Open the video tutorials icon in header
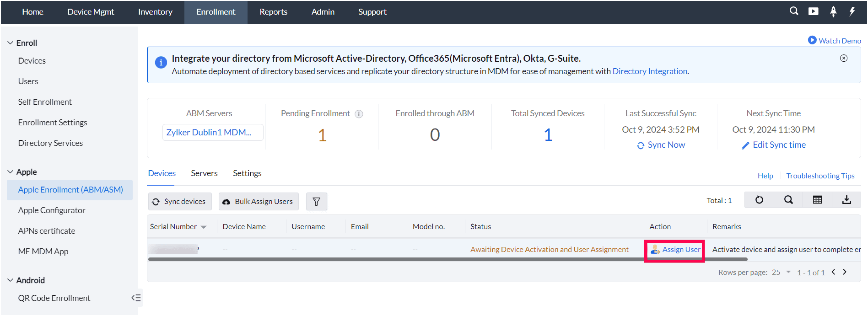868x316 pixels. tap(813, 11)
